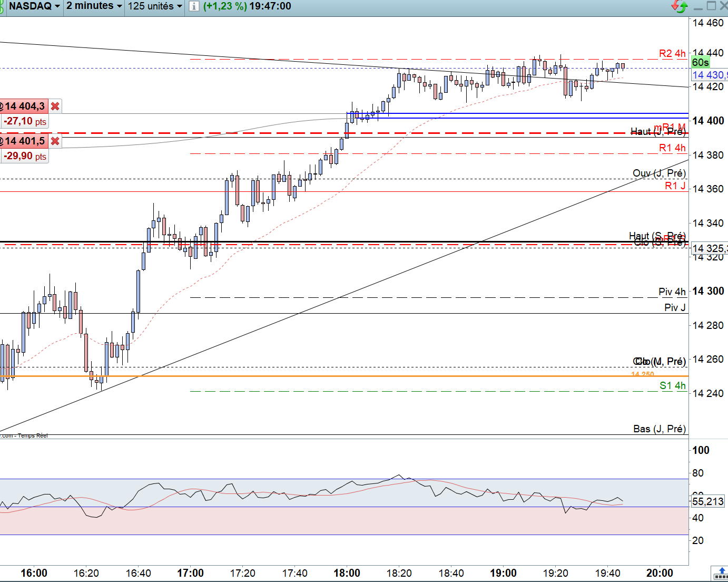Click the Ouv (J, Pré) label
Screen dimensions: 728x582
click(660, 173)
